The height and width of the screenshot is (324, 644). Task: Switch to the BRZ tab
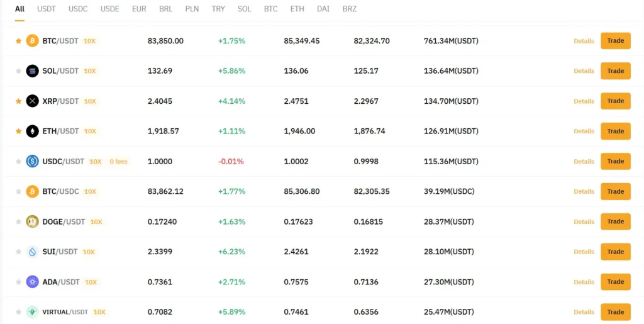[350, 9]
